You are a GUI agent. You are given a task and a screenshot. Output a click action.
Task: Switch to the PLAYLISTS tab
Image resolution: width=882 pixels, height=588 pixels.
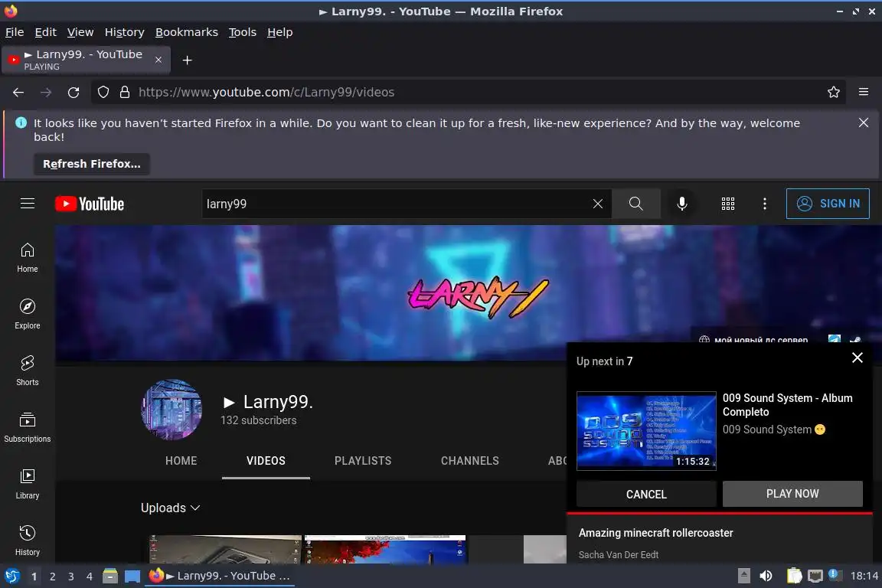(363, 461)
